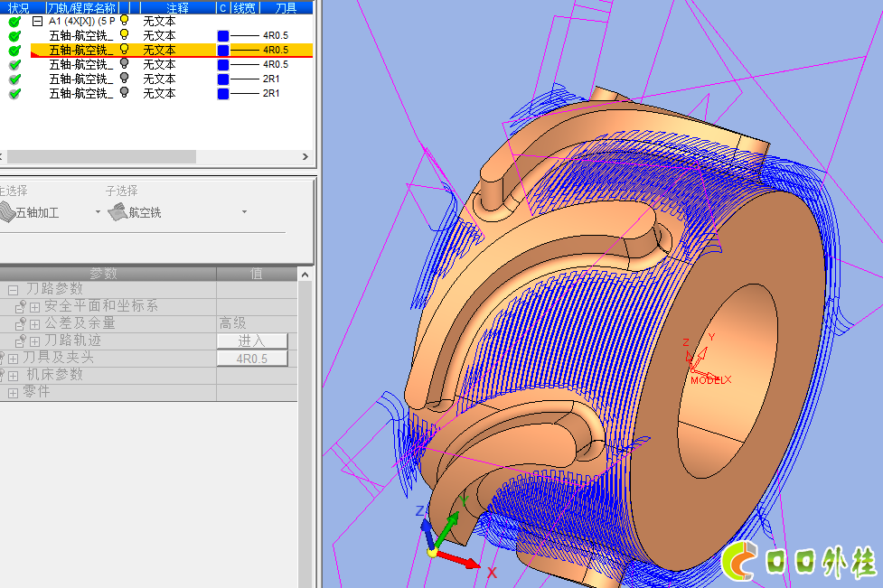Toggle lightbulb of the highlighted 五轴-航空铣 row

125,50
